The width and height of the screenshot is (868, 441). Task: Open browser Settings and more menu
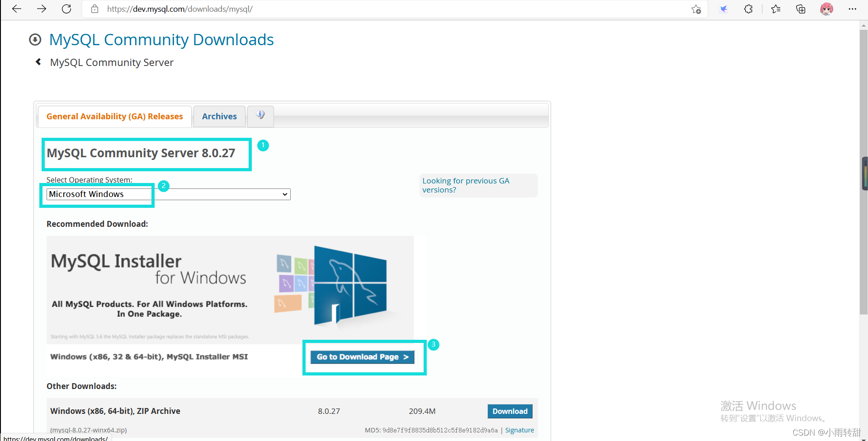coord(853,9)
